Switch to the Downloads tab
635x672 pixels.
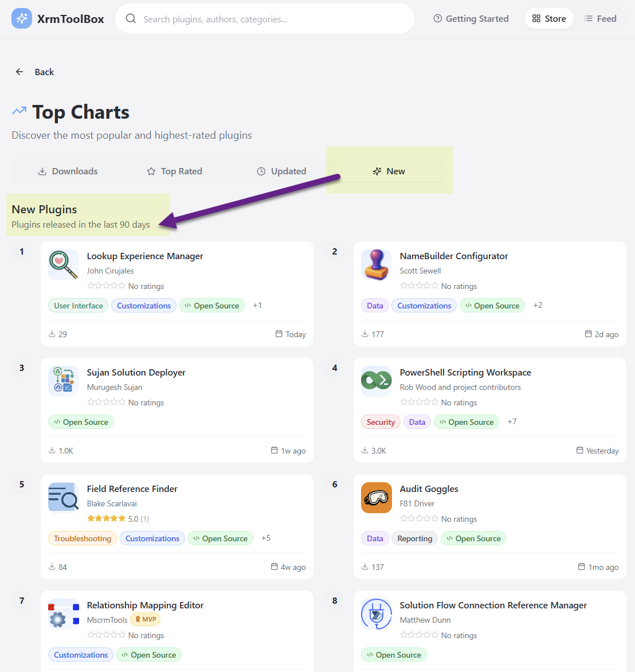tap(68, 171)
